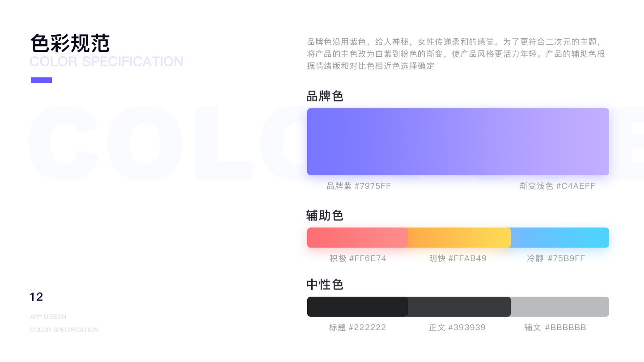
Task: Select the red 积极 color swatch
Action: coord(357,237)
